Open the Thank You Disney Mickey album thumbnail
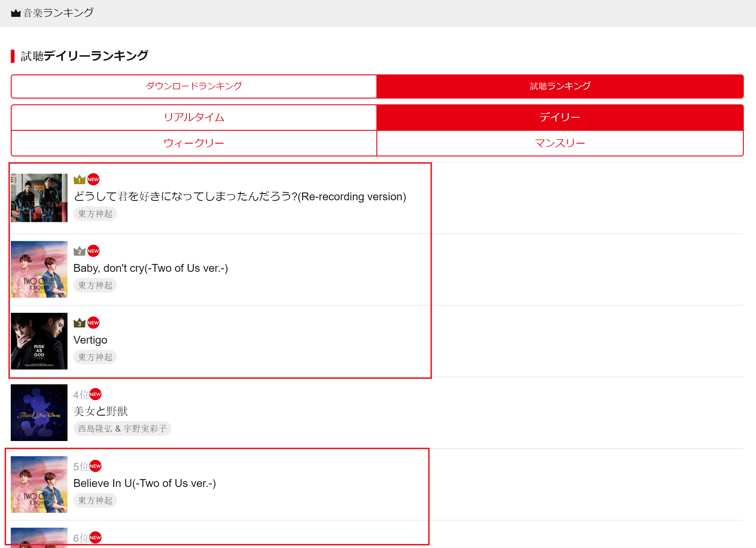Image resolution: width=756 pixels, height=548 pixels. point(39,413)
